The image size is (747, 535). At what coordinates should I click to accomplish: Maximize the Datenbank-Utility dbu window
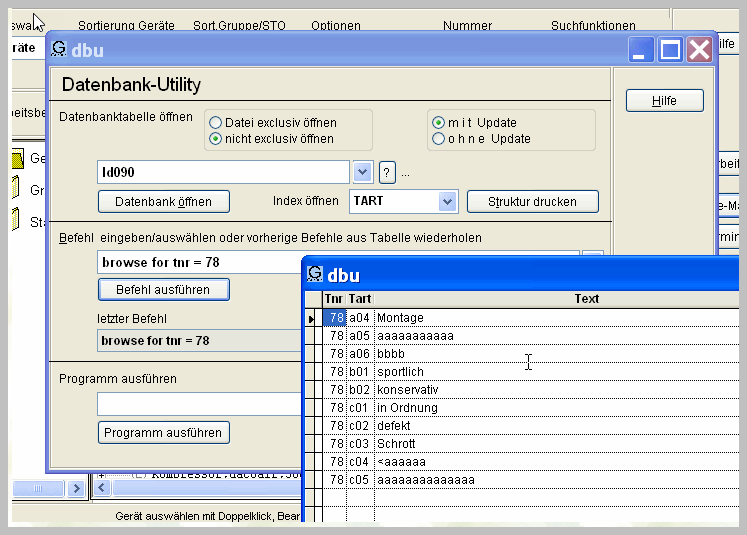670,50
